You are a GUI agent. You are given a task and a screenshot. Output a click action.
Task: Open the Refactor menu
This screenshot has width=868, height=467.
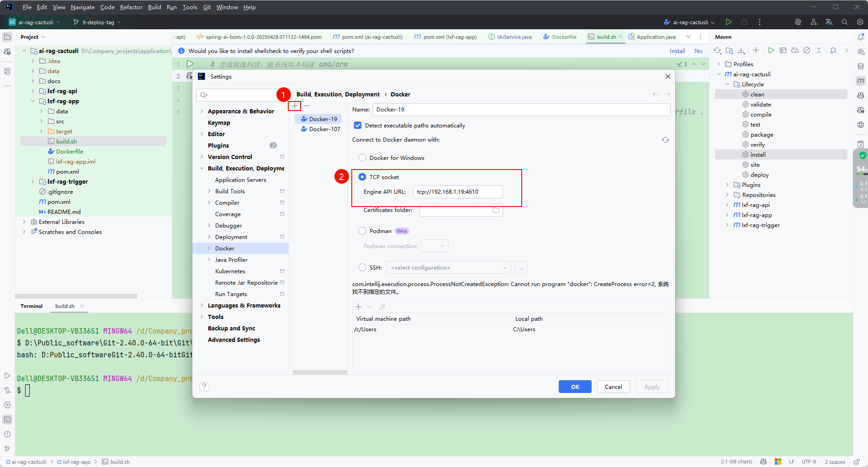coord(131,7)
